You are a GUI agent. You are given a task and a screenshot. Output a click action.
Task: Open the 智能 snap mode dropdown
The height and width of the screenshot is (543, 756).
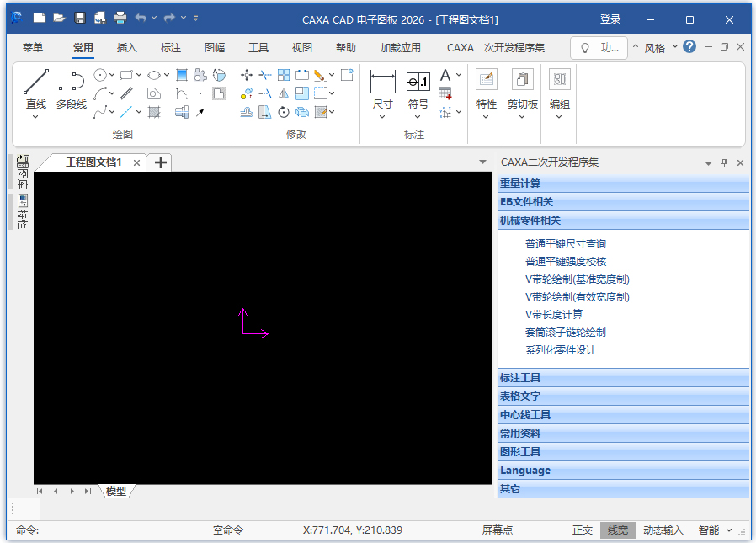coord(713,530)
